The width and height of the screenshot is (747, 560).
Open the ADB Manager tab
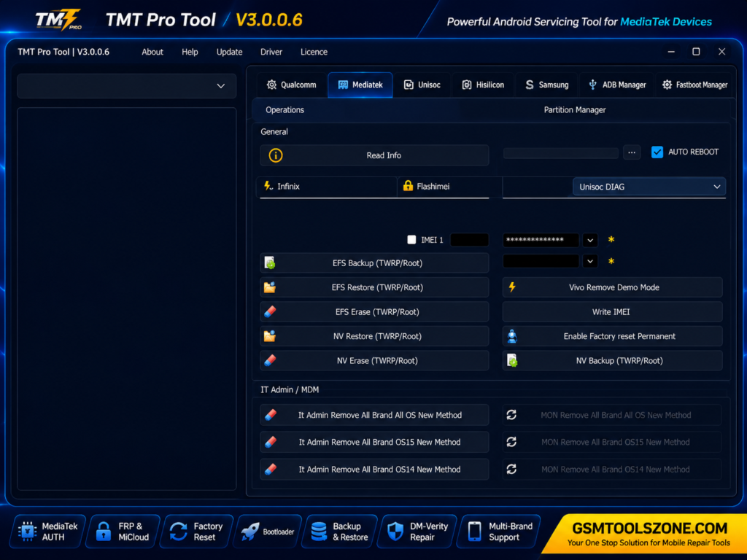pos(617,85)
